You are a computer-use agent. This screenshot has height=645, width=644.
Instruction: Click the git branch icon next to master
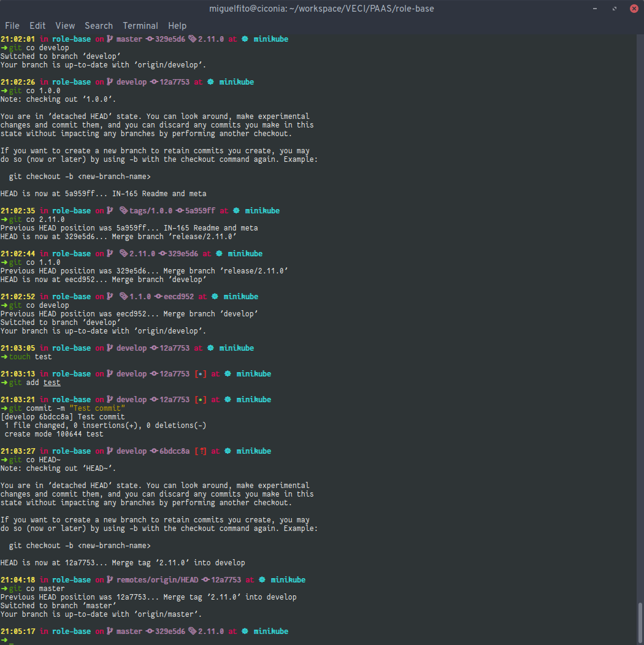(x=109, y=39)
